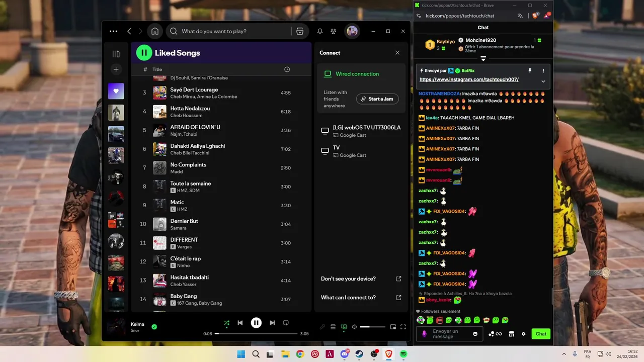The height and width of the screenshot is (362, 644).
Task: Click Brave address bar kick.com URL
Action: 460,16
